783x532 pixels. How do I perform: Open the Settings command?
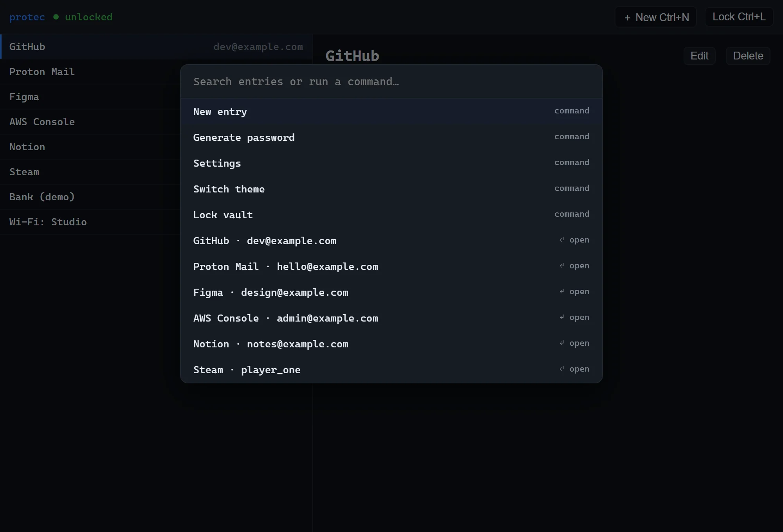(391, 163)
